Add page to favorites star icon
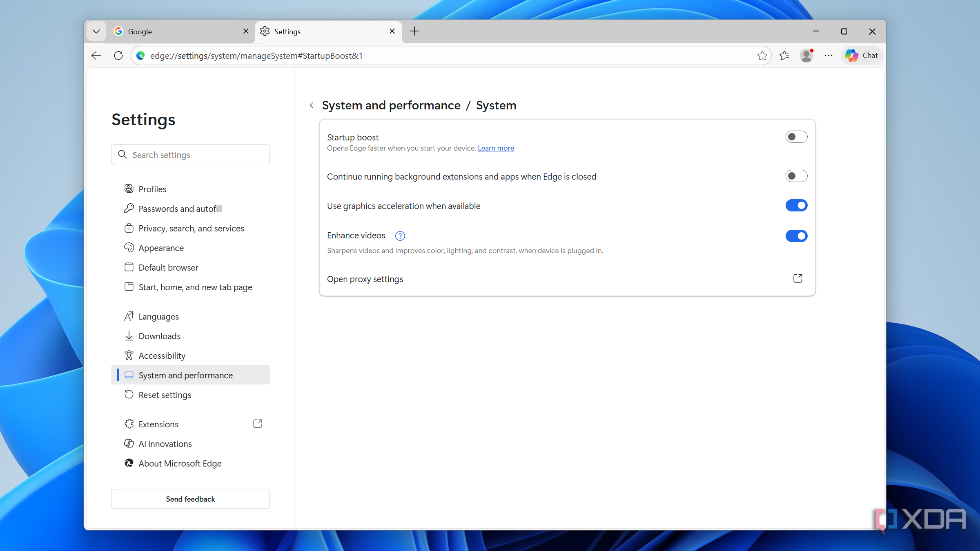This screenshot has width=980, height=551. [x=762, y=56]
